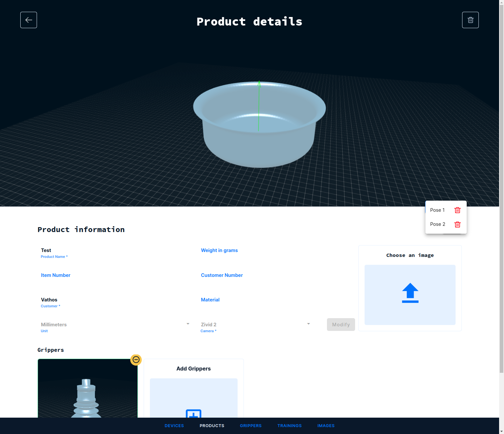This screenshot has width=504, height=434.
Task: Switch to the Grippers tab
Action: tap(251, 426)
